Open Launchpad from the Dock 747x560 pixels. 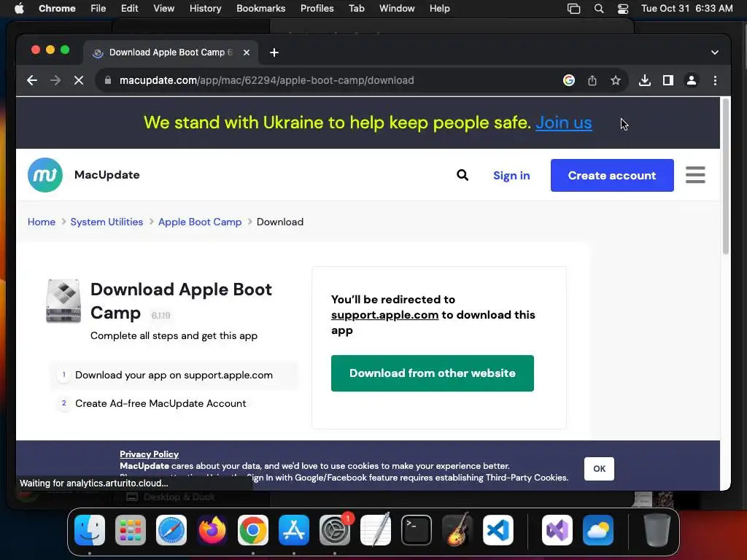click(x=131, y=530)
